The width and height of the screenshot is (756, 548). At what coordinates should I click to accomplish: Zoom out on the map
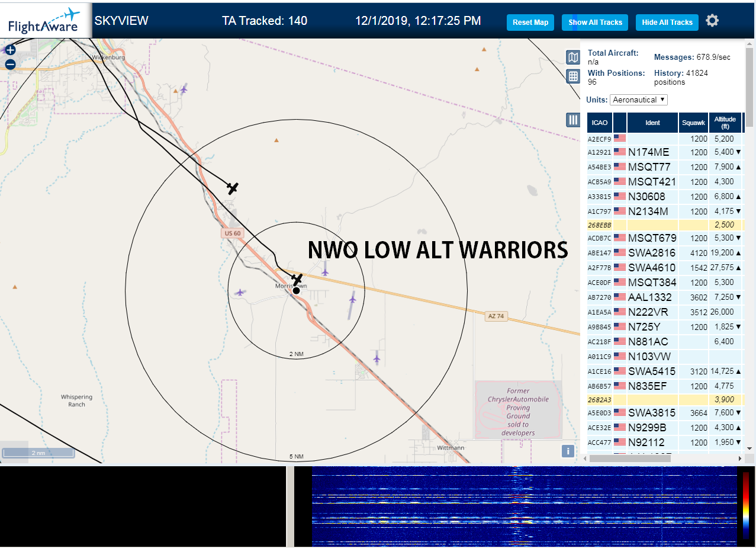[10, 64]
